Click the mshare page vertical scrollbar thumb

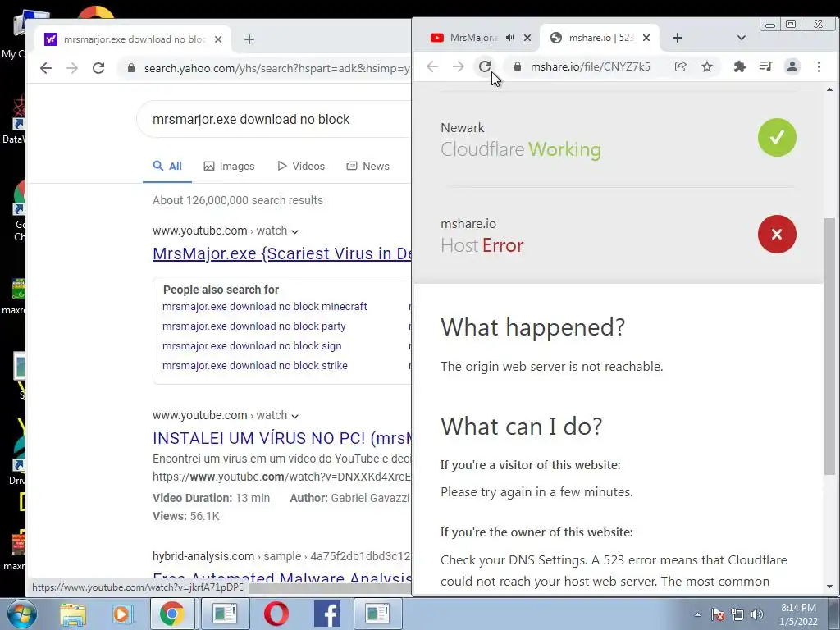click(829, 346)
